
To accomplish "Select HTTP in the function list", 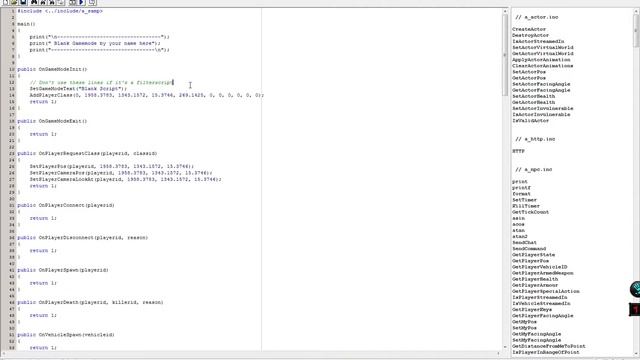I will coord(518,151).
